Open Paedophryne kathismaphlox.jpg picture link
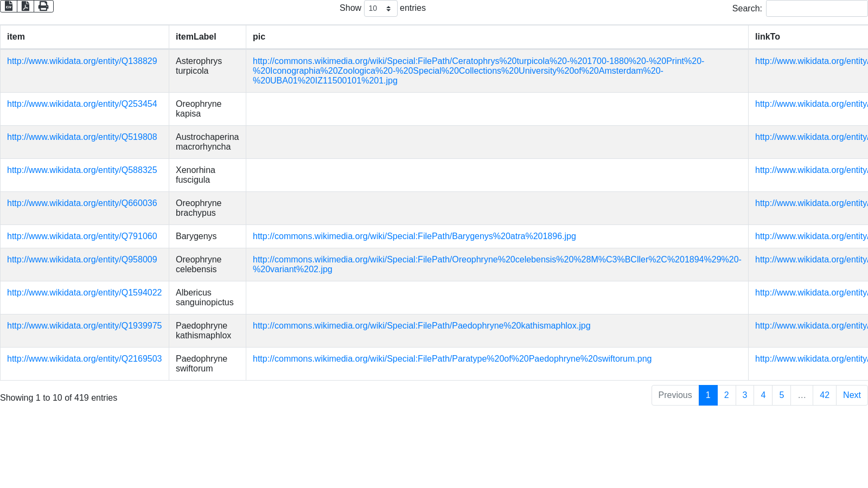 tap(422, 326)
